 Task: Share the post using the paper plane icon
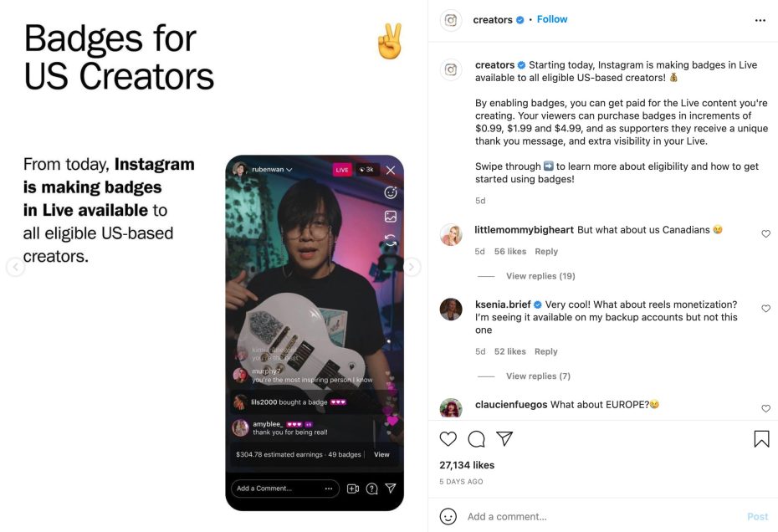(505, 437)
